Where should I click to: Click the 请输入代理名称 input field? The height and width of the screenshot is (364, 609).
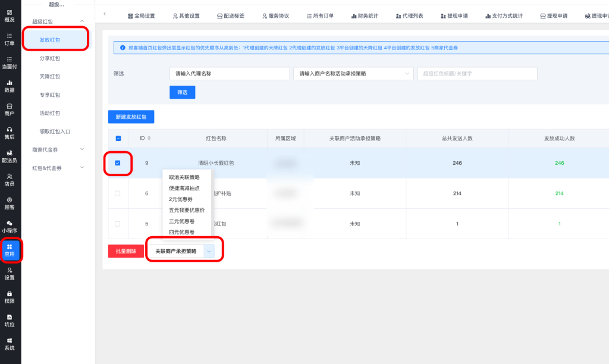(x=229, y=74)
